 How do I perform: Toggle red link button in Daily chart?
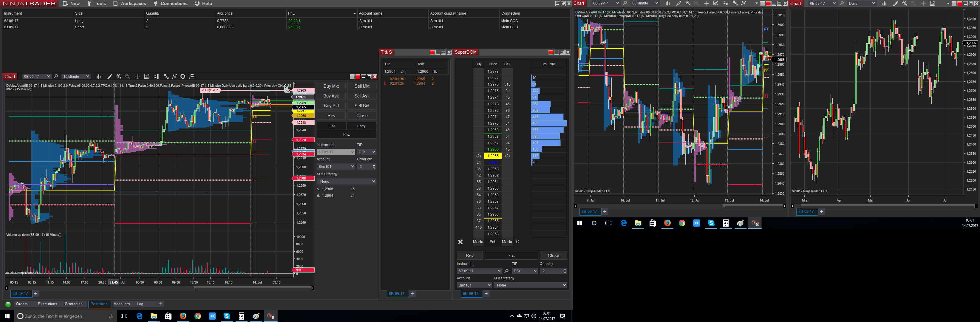pyautogui.click(x=959, y=3)
